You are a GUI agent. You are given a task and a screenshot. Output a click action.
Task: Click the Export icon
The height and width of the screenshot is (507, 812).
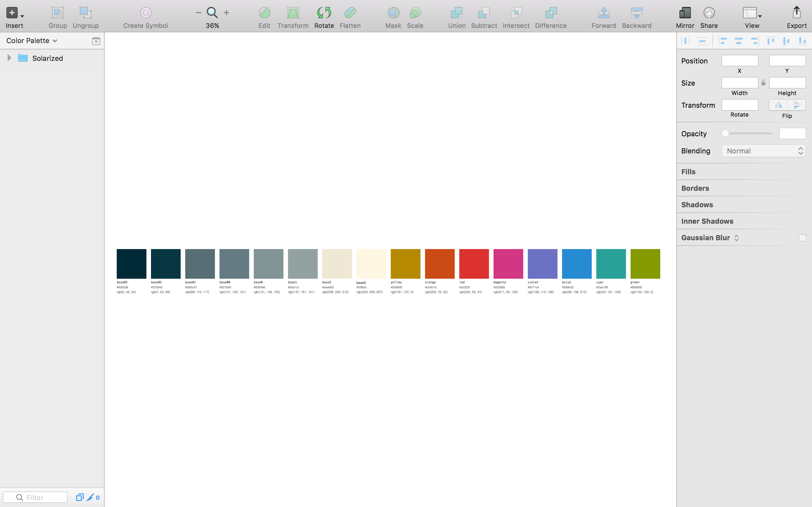pos(796,13)
